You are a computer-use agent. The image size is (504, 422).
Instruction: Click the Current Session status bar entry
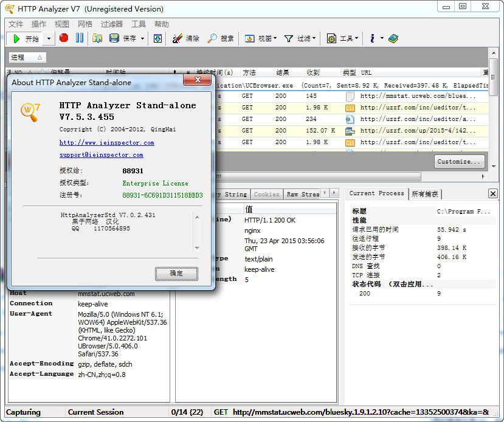point(95,412)
